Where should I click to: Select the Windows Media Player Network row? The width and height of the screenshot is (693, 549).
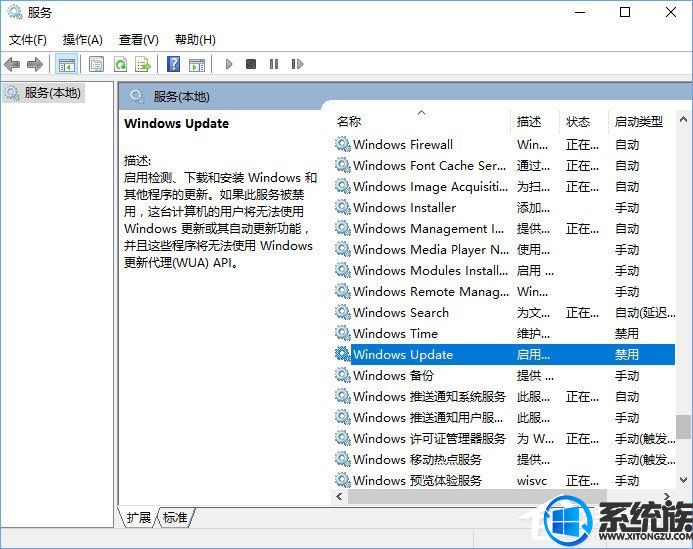[x=504, y=250]
